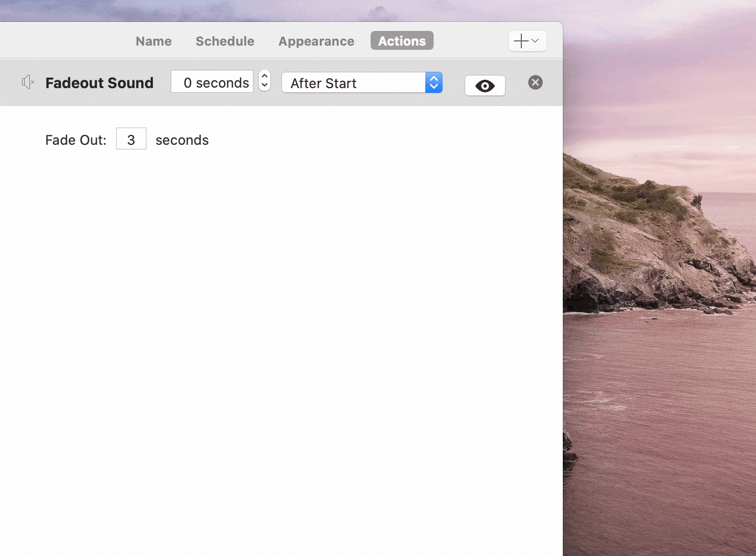Click the Fadeout Sound action title
Screen dimensions: 756x556
(x=99, y=83)
